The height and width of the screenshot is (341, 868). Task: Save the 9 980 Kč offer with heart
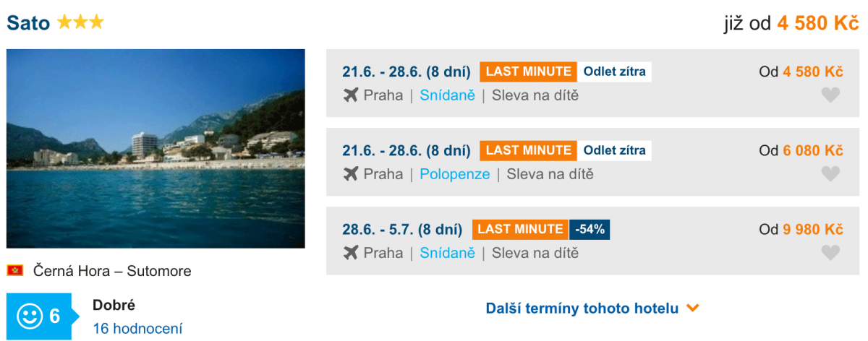(x=831, y=252)
